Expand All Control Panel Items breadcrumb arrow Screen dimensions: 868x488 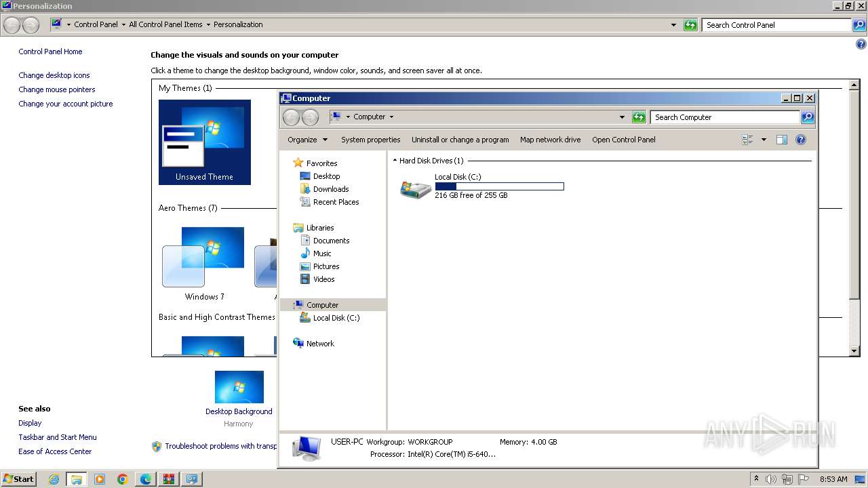coord(208,24)
